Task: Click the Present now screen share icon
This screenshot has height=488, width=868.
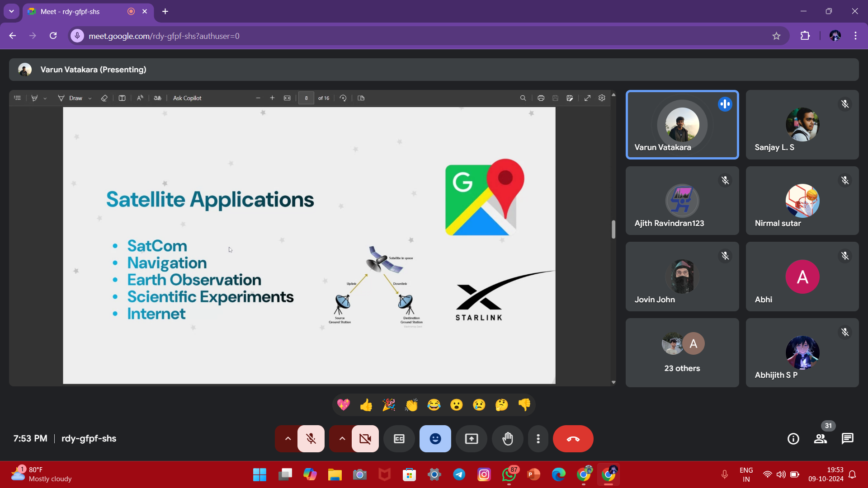Action: [x=472, y=439]
